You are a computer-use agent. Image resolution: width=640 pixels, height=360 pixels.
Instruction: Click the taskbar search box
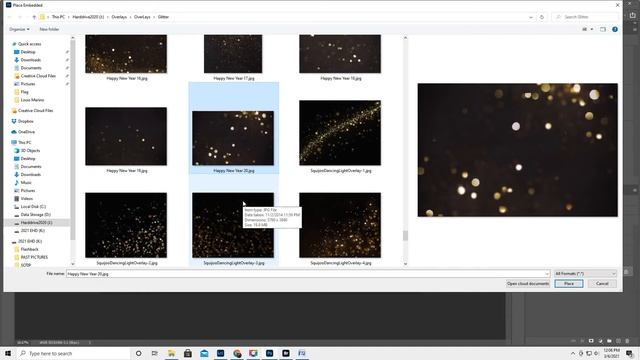[73, 353]
